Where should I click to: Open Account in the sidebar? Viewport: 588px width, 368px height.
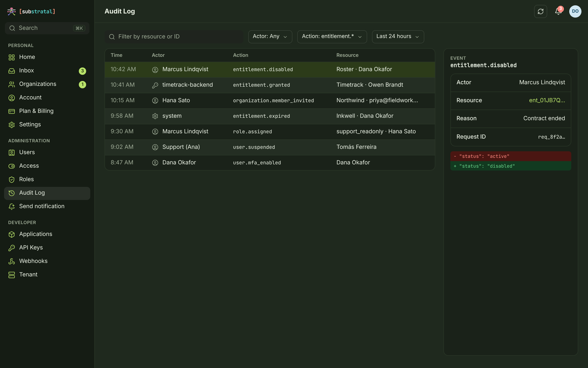tap(47, 98)
